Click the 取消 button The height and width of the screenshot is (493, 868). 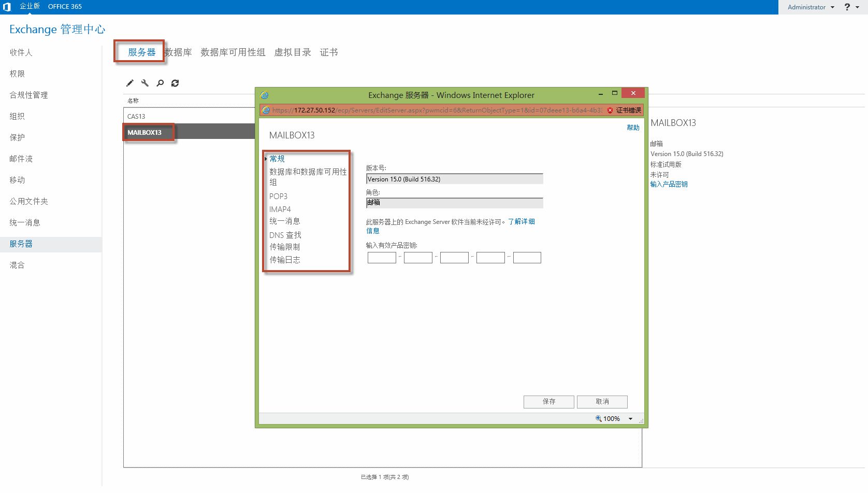[x=602, y=402]
